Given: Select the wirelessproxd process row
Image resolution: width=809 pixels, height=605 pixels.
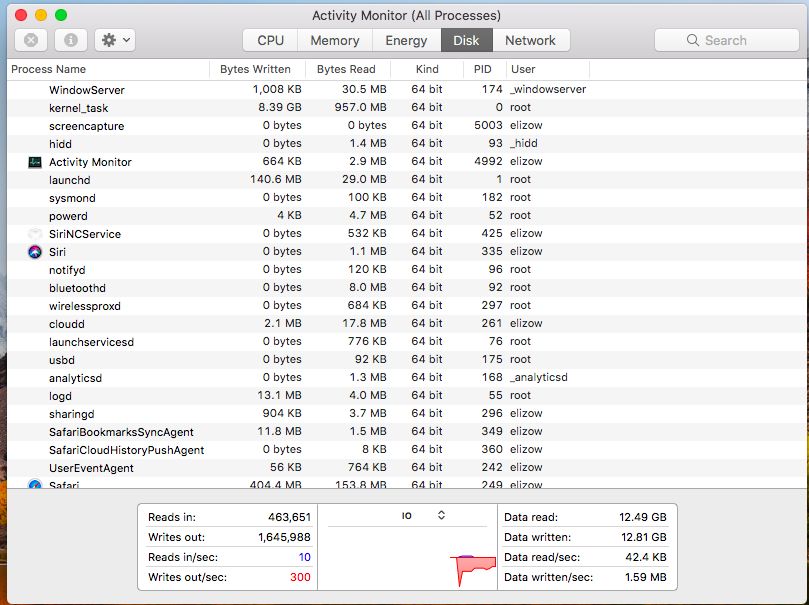Looking at the screenshot, I should tap(408, 306).
